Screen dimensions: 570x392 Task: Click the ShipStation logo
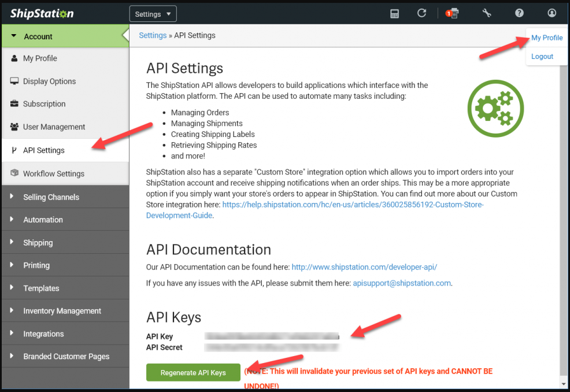[42, 13]
